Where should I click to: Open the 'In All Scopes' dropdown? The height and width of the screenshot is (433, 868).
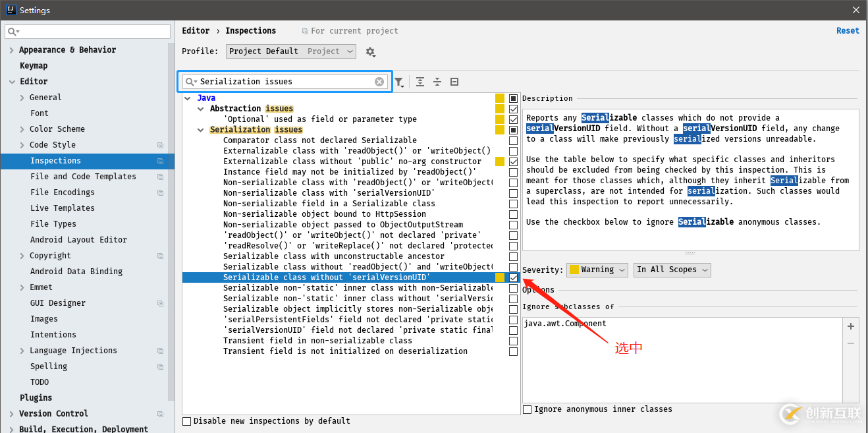(672, 270)
